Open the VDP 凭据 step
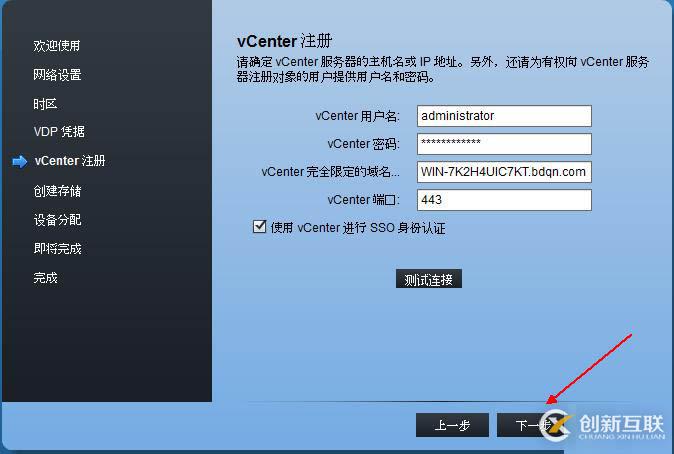 pyautogui.click(x=59, y=132)
